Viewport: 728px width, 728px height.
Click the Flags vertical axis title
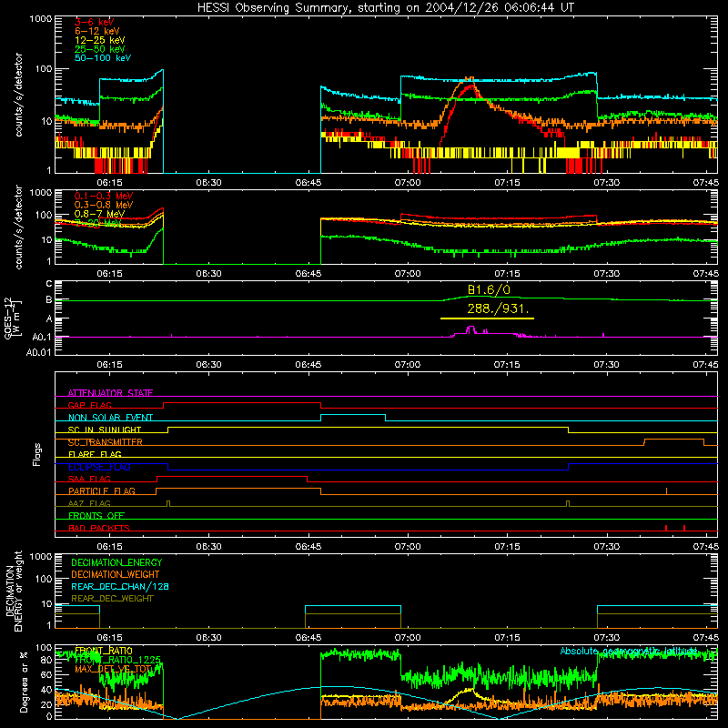36,454
